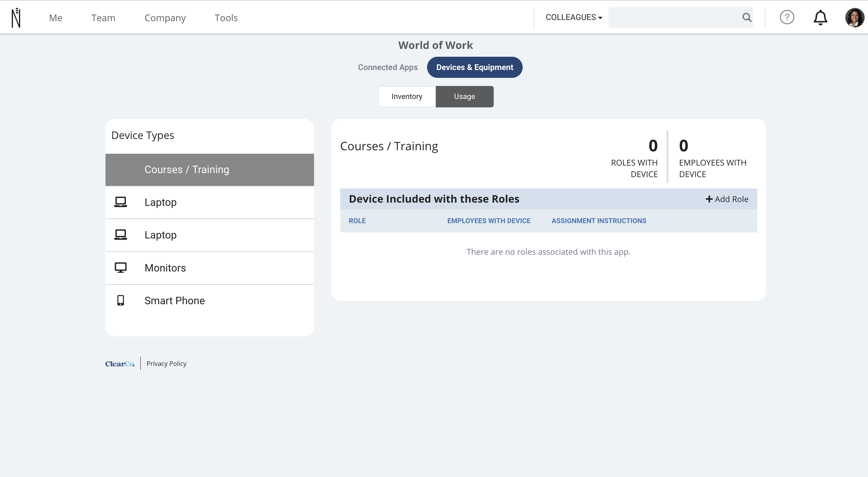Select the Usage view toggle
Image resolution: width=868 pixels, height=477 pixels.
click(x=464, y=97)
